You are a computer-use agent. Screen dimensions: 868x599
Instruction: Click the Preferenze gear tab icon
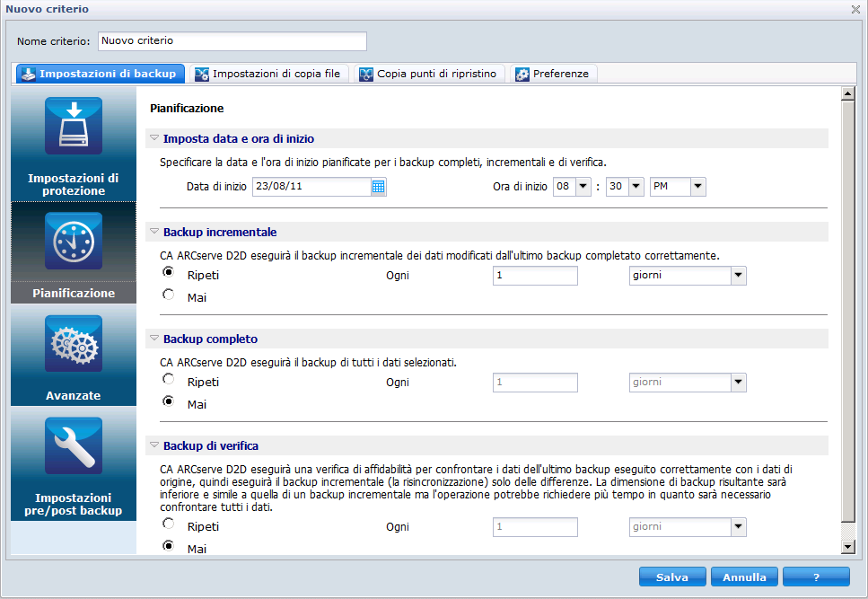(522, 75)
